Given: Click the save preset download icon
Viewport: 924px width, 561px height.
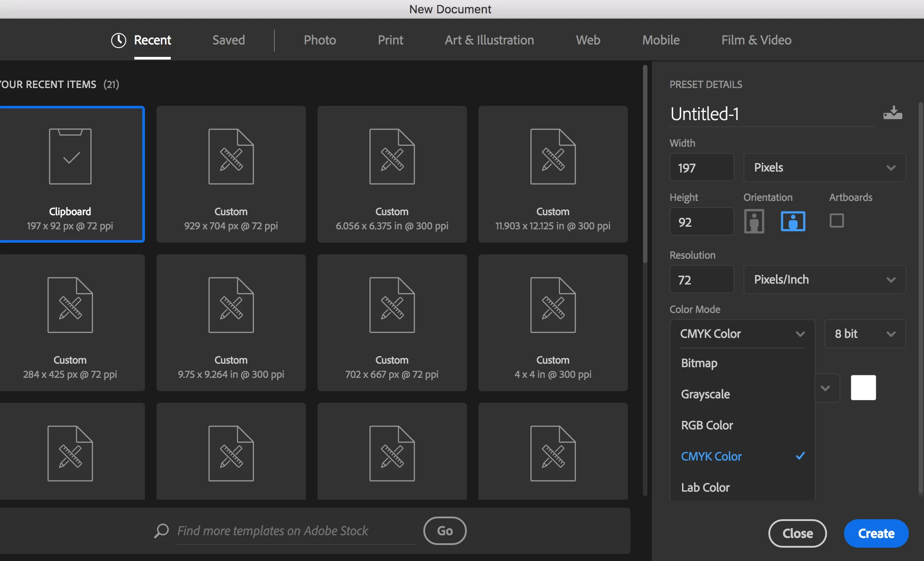Looking at the screenshot, I should (892, 113).
